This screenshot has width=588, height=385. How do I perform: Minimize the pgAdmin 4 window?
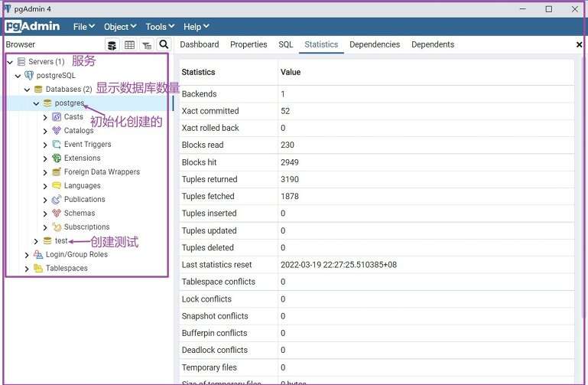coord(523,9)
